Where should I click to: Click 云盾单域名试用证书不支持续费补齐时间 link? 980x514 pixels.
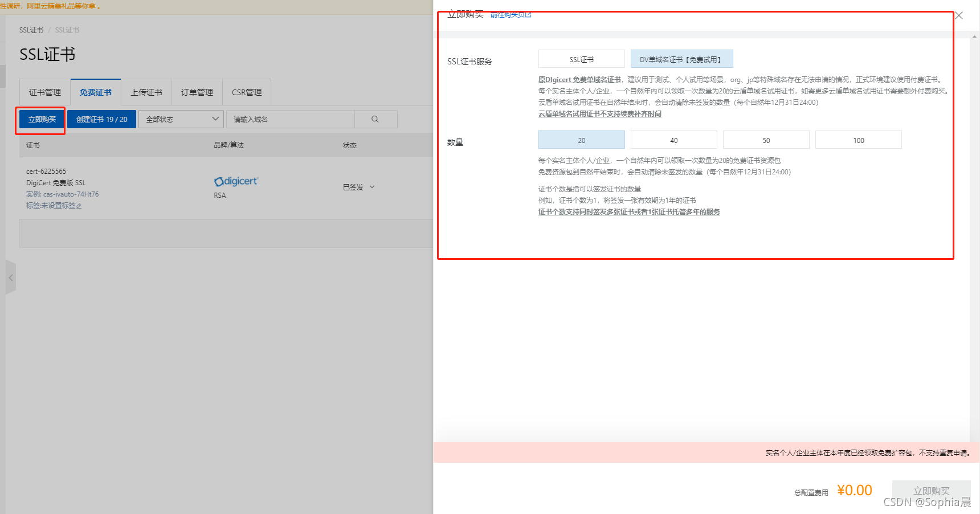pos(600,114)
